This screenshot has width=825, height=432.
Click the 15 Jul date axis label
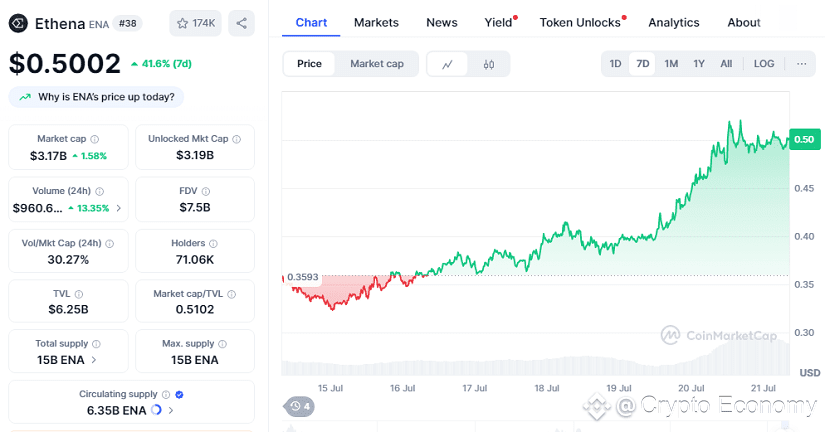[x=330, y=388]
